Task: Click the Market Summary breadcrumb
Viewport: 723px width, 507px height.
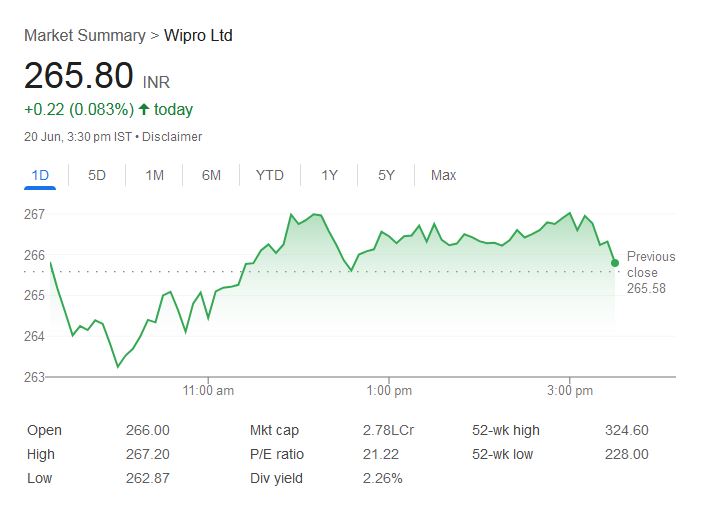Action: pos(84,36)
